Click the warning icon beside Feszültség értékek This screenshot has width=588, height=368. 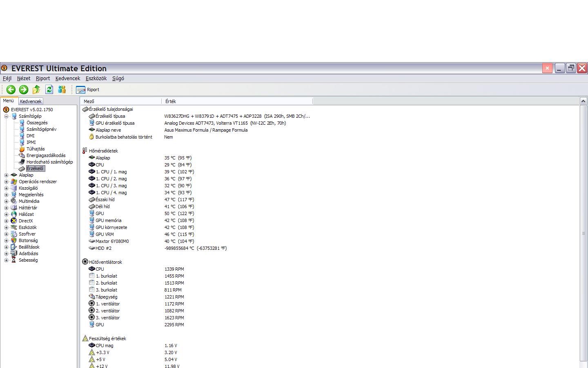(85, 339)
